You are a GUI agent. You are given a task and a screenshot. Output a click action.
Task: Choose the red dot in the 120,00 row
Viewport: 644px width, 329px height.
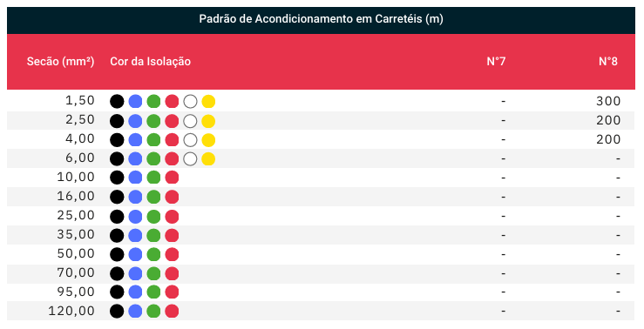pyautogui.click(x=172, y=311)
